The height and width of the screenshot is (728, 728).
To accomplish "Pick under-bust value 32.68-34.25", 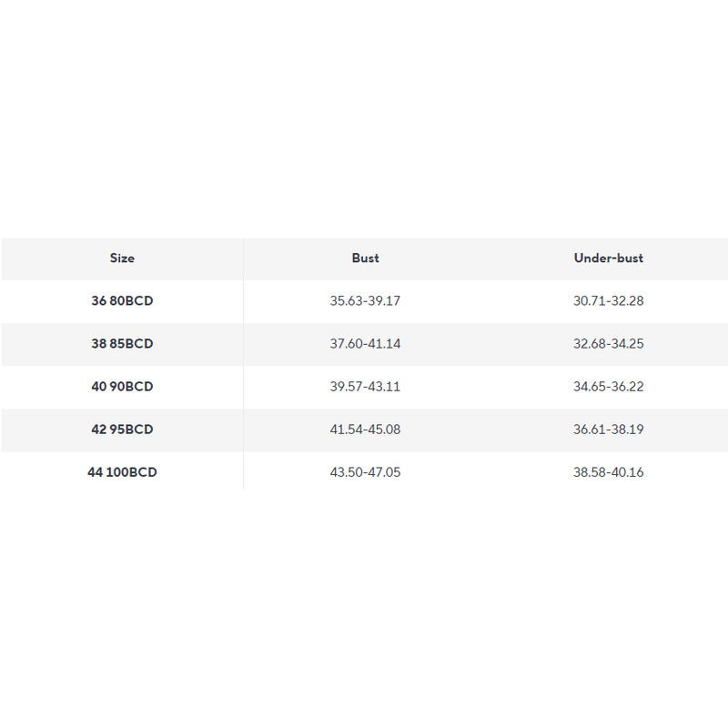I will tap(608, 344).
